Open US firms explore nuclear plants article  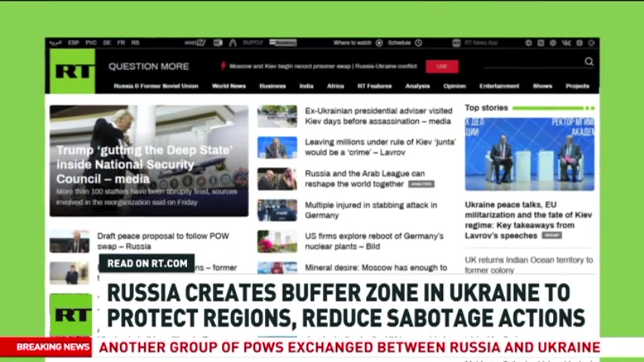pyautogui.click(x=374, y=241)
